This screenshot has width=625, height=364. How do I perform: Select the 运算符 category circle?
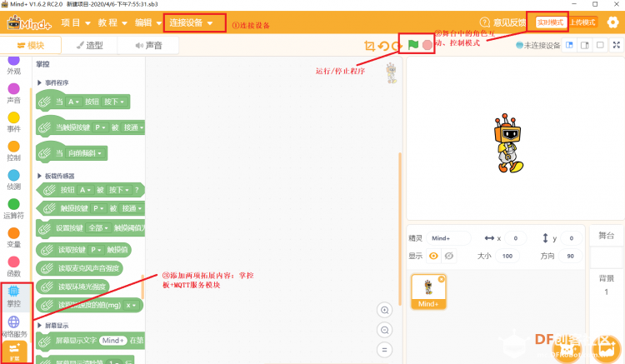coord(13,204)
